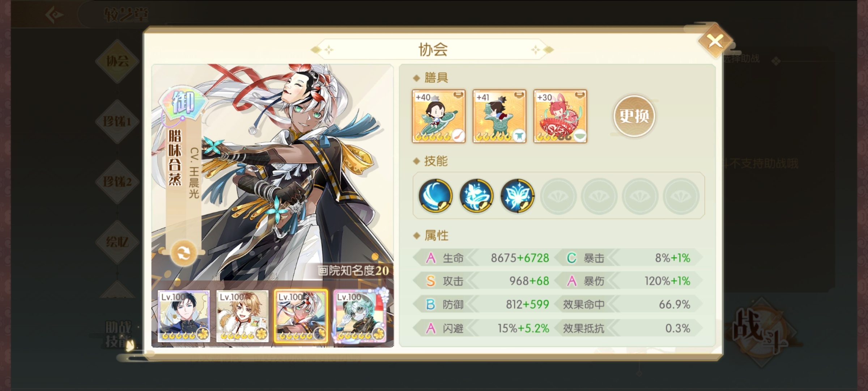This screenshot has width=868, height=391.
Task: Go back with the top-left arrow
Action: 55,15
